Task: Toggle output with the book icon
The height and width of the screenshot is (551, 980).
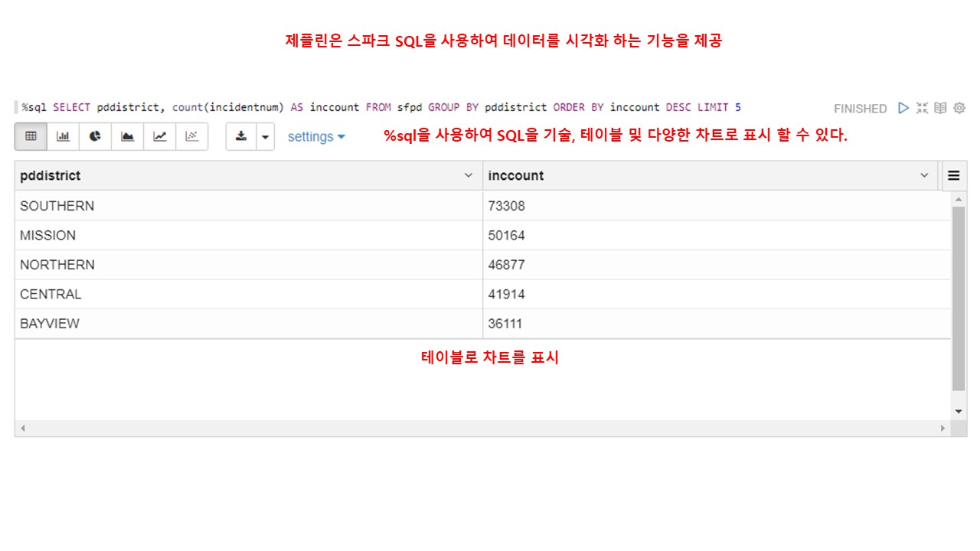Action: point(940,108)
